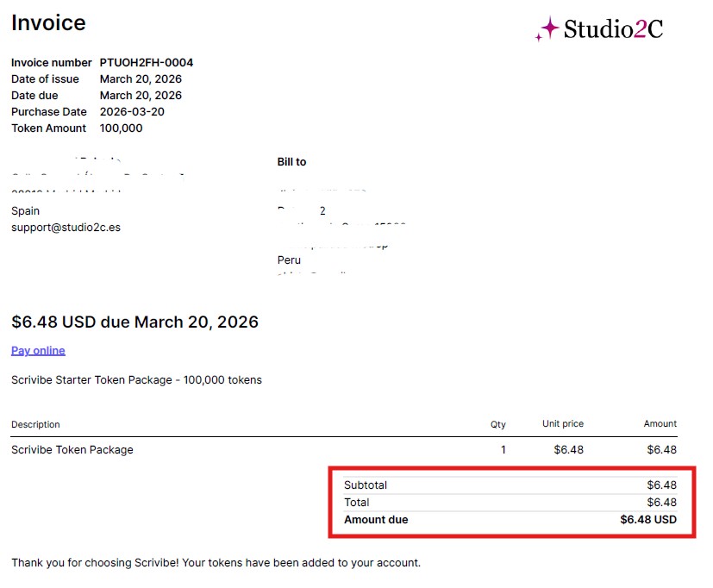Viewport: 713px width, 588px height.
Task: Select the Thank you for choosing Scrivibe note
Action: [216, 563]
